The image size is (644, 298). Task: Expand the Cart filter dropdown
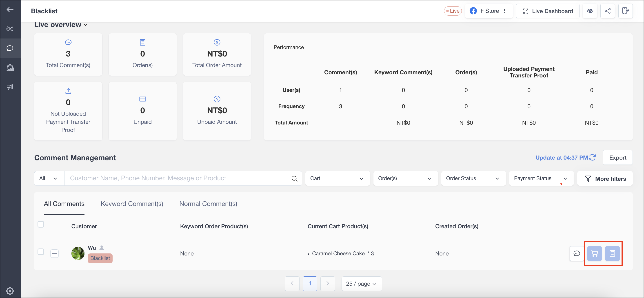337,178
